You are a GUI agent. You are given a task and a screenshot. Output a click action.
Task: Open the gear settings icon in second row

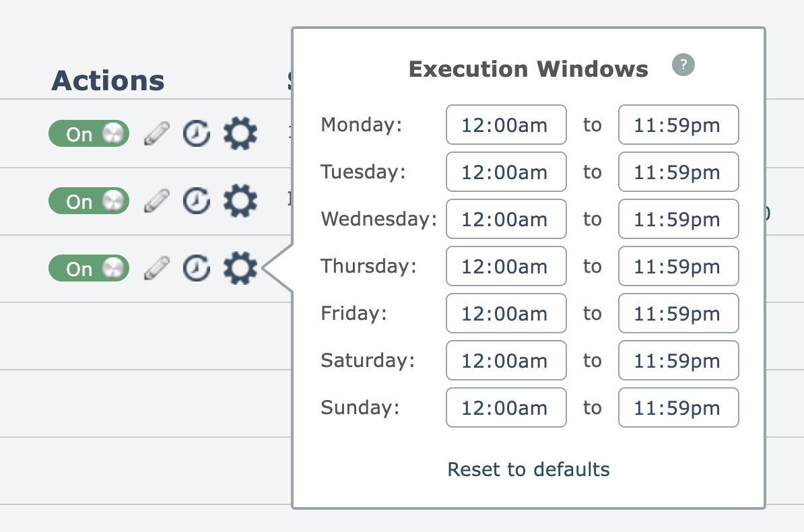(x=240, y=201)
